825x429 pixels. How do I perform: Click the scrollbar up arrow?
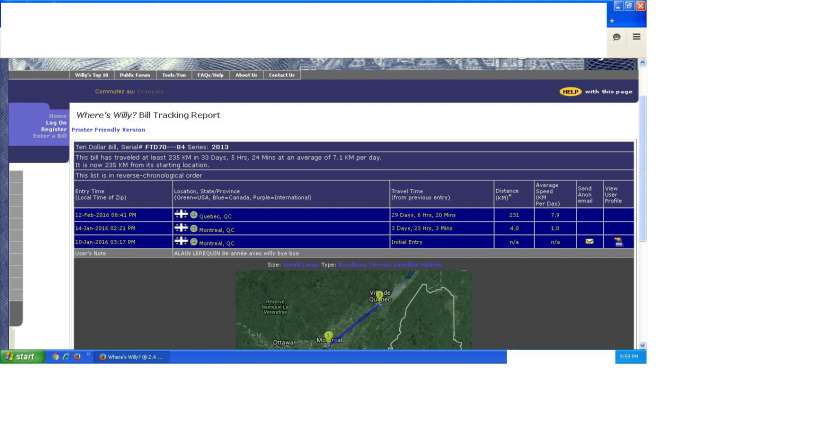pos(642,63)
